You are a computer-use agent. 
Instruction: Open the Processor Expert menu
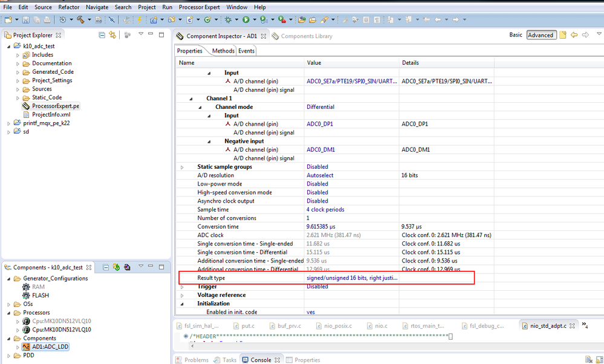[x=199, y=7]
